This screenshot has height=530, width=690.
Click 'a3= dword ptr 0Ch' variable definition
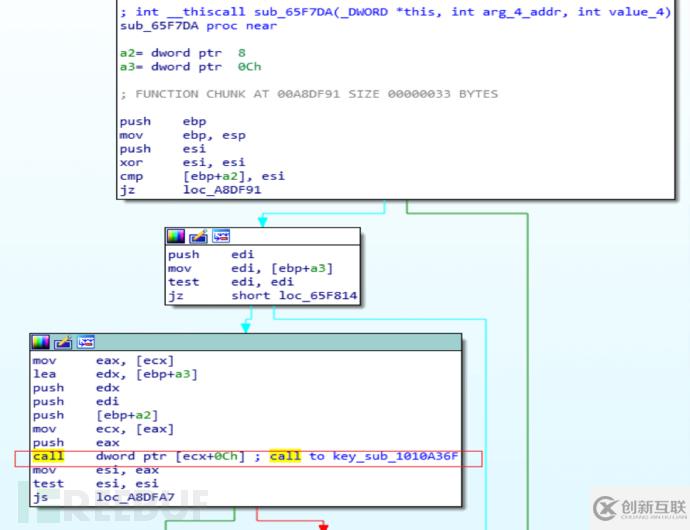pos(191,67)
